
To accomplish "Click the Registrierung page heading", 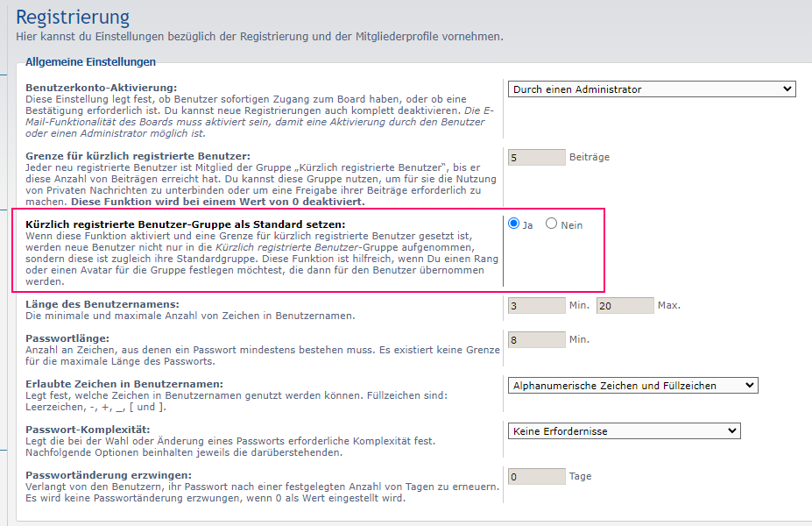I will coord(73,17).
